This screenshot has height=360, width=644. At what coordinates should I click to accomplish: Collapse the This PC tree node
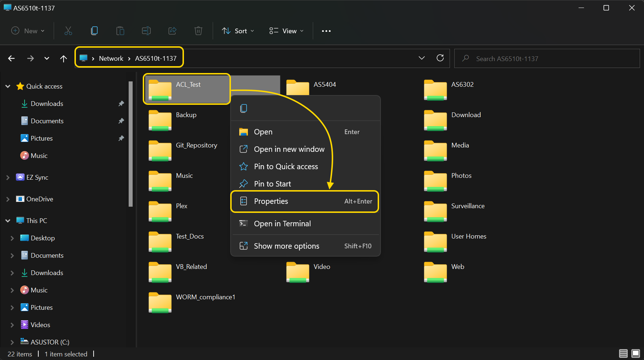coord(8,220)
